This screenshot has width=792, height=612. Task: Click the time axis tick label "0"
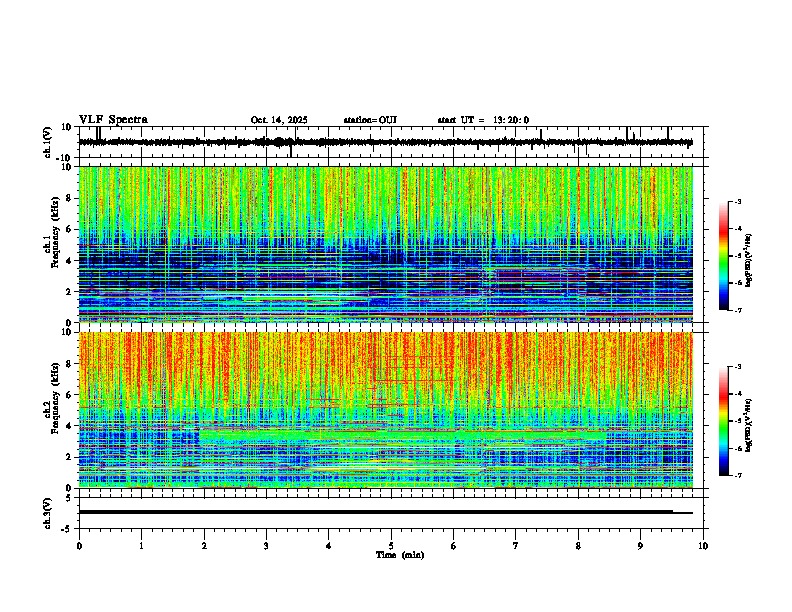pyautogui.click(x=79, y=546)
